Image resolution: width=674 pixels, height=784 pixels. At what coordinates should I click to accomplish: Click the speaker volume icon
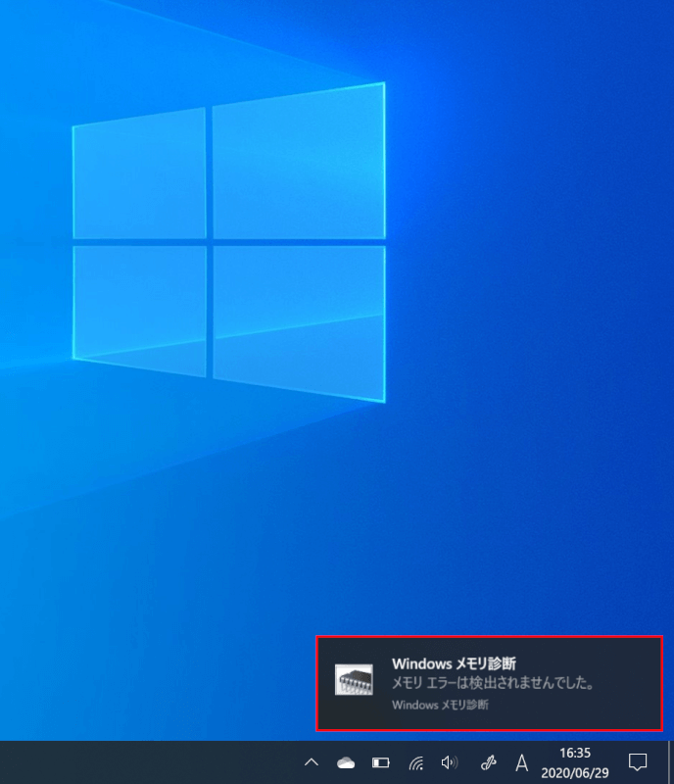[450, 761]
